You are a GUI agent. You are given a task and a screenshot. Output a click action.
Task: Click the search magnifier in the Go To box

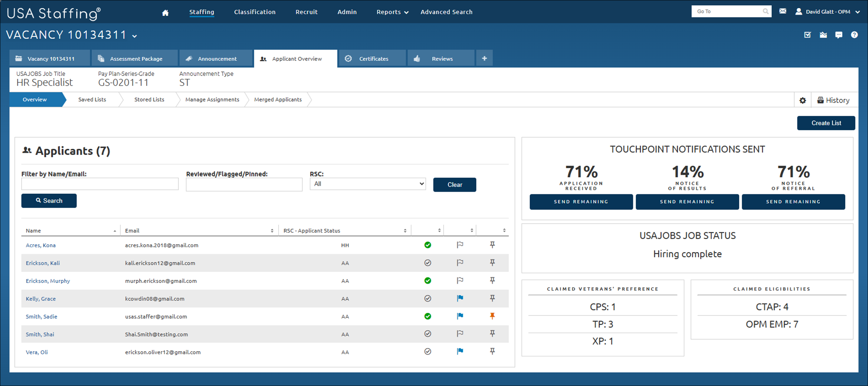(x=766, y=11)
